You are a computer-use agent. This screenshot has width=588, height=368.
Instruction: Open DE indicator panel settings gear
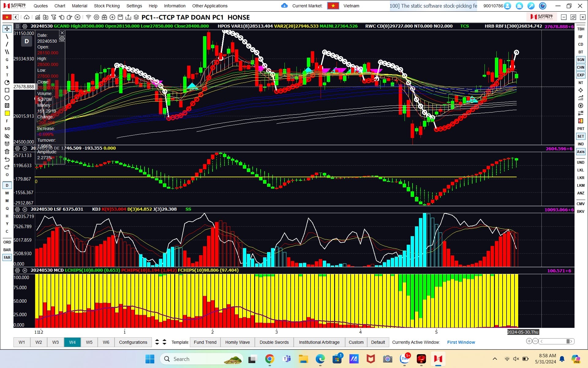tap(17, 148)
